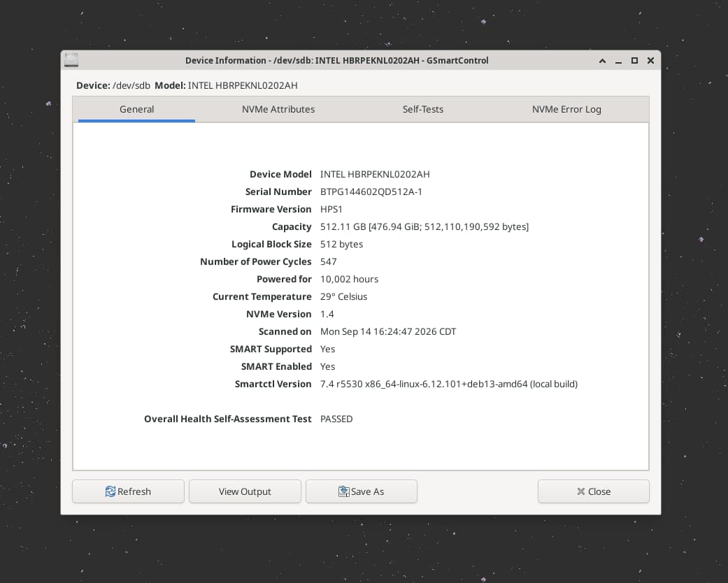Click the Device Model label
Screen dimensions: 728x583
[x=280, y=174]
